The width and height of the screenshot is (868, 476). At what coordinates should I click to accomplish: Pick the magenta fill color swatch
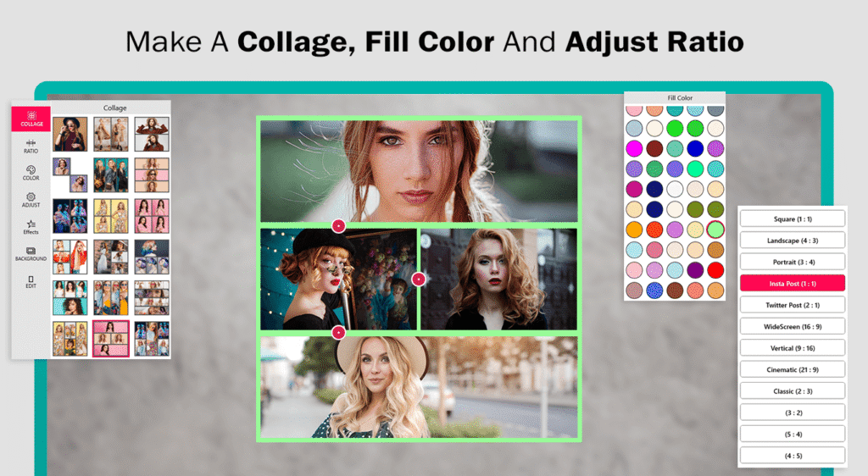[634, 148]
